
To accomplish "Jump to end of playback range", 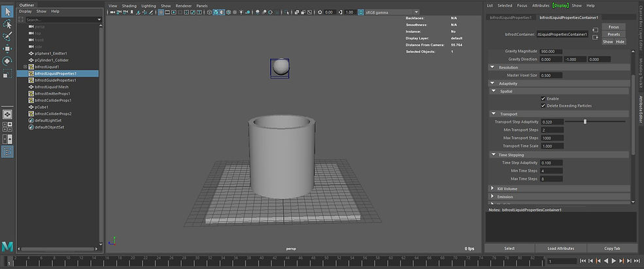I will pos(637,261).
